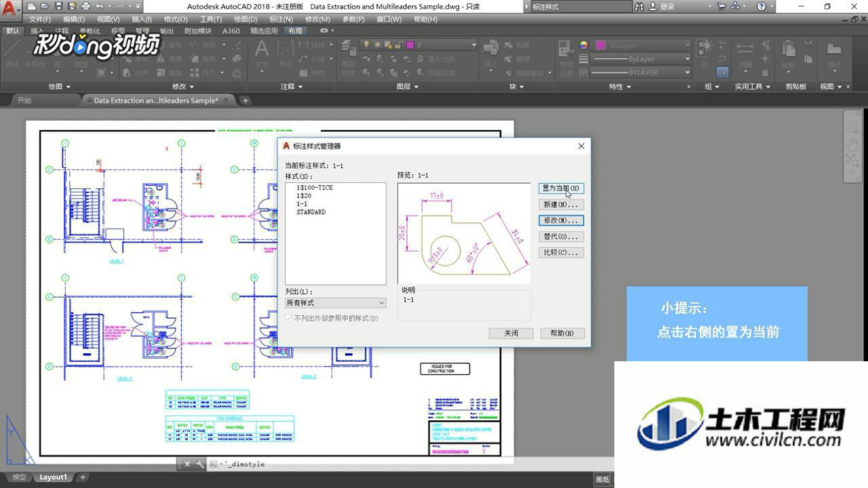Click the command line wrench customize icon
This screenshot has height=488, width=868.
click(199, 464)
